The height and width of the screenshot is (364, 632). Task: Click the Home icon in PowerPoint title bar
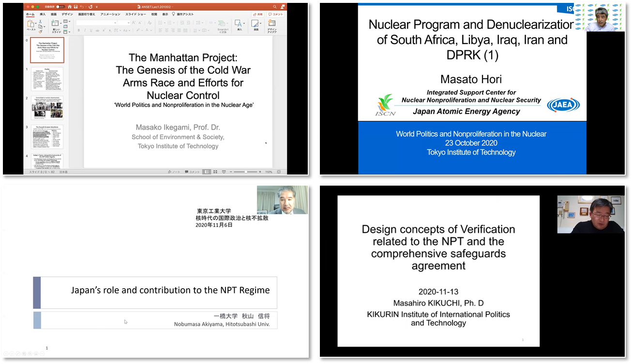[70, 7]
